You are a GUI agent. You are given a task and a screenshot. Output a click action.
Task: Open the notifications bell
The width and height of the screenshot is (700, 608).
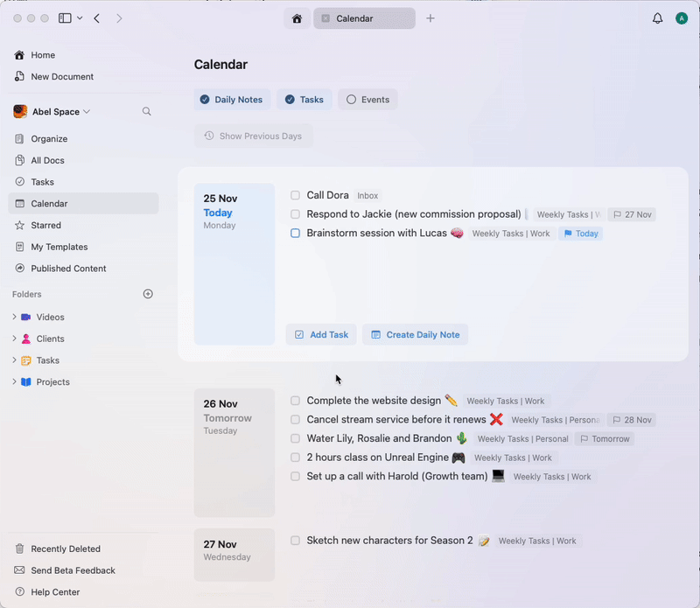coord(657,17)
